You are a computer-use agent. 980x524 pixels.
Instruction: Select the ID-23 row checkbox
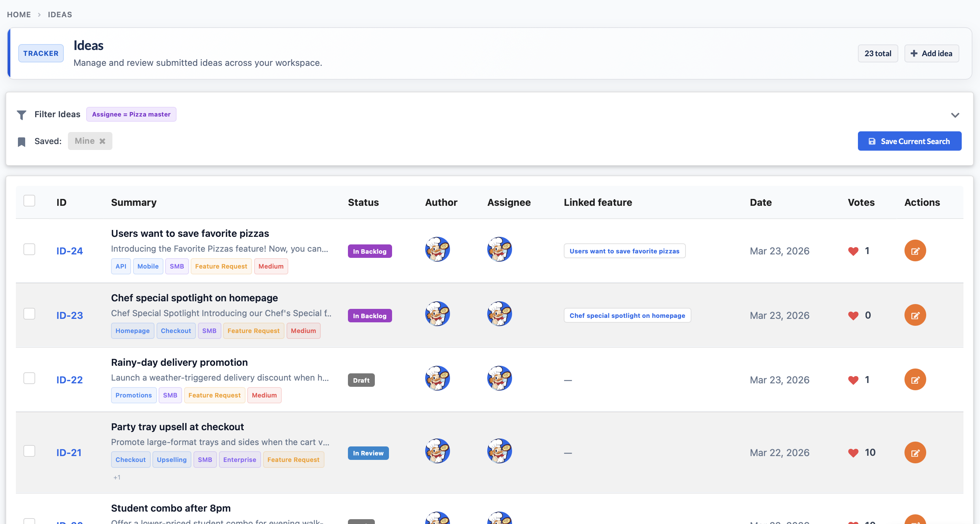click(29, 314)
